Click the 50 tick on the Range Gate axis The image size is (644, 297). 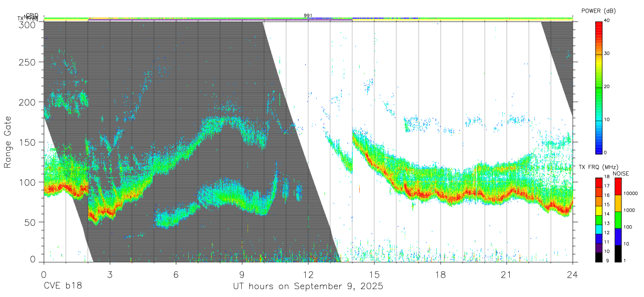click(31, 222)
